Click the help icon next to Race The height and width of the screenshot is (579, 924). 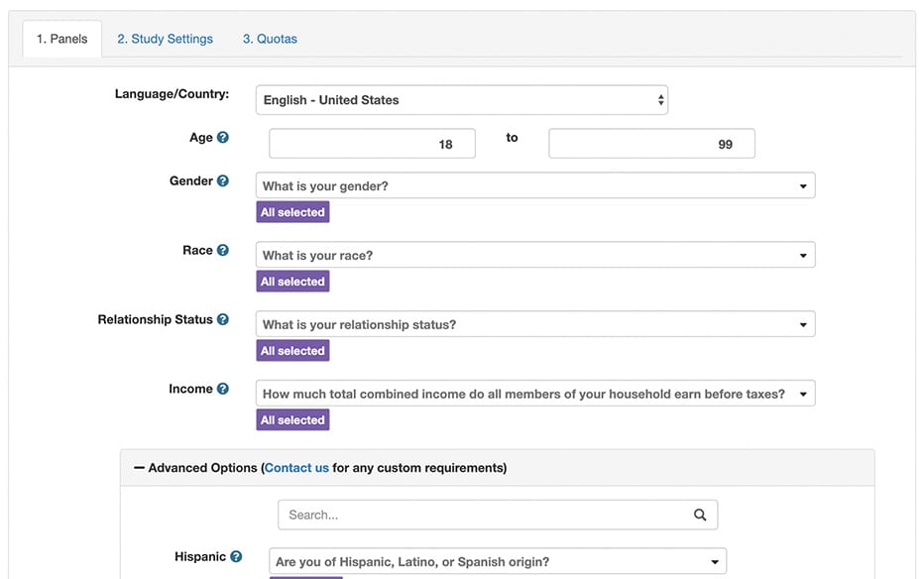223,251
